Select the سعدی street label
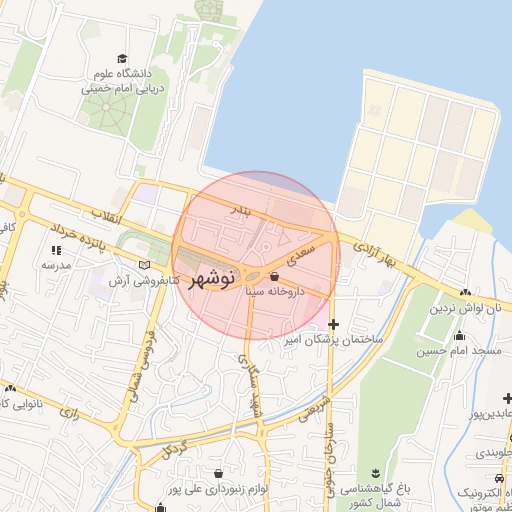This screenshot has width=512, height=512. (x=300, y=255)
